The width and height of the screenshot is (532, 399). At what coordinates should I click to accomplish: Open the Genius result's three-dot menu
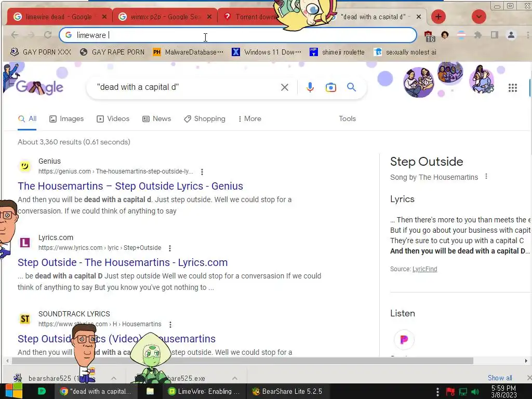point(202,171)
